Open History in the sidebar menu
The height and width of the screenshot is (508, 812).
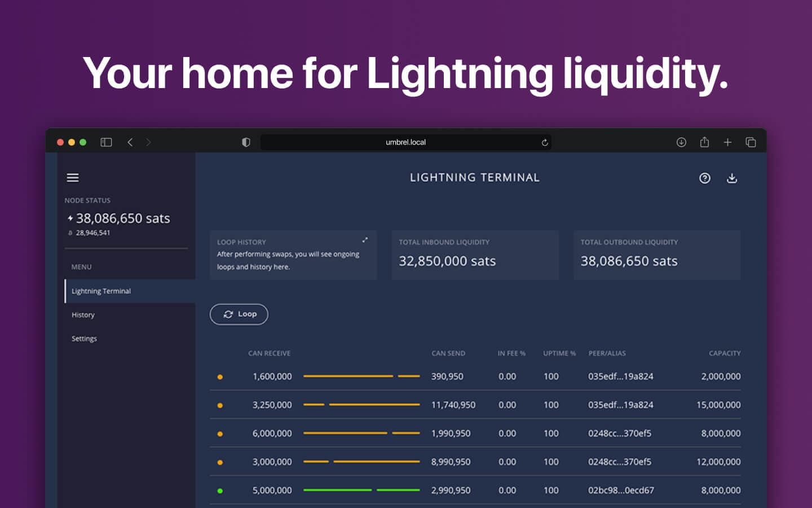tap(83, 315)
